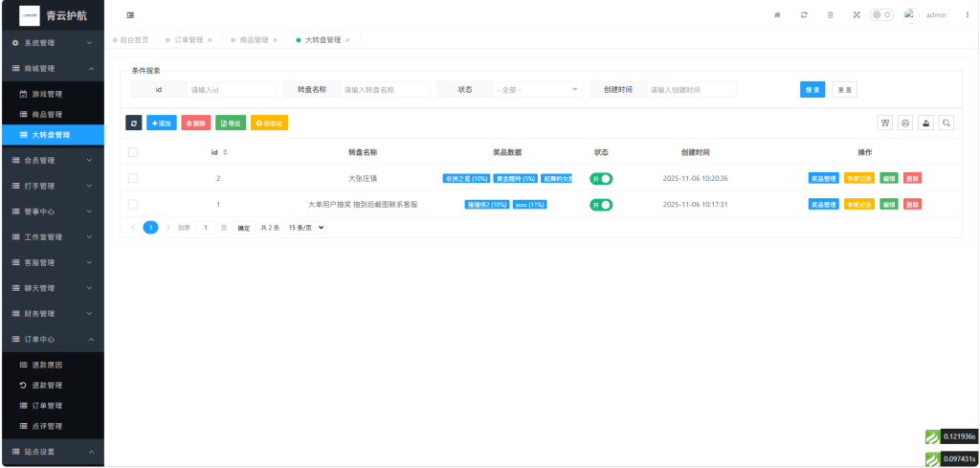Click the blue 添加 button

click(161, 123)
